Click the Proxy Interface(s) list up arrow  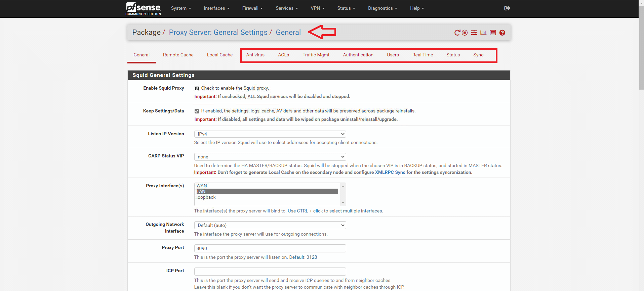[343, 186]
